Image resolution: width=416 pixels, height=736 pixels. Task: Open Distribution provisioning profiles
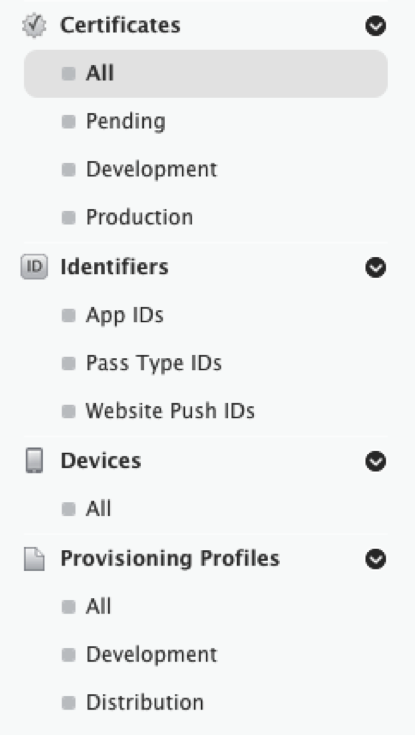point(145,703)
